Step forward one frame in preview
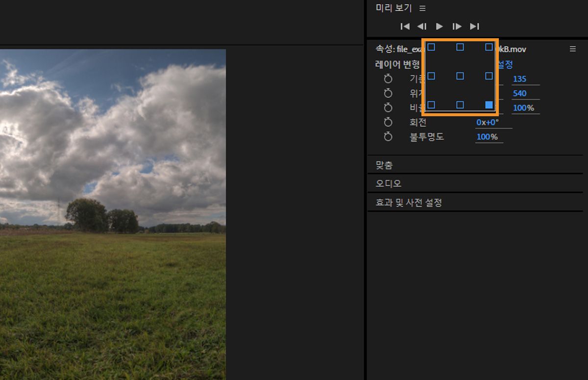This screenshot has height=380, width=588. pyautogui.click(x=457, y=26)
